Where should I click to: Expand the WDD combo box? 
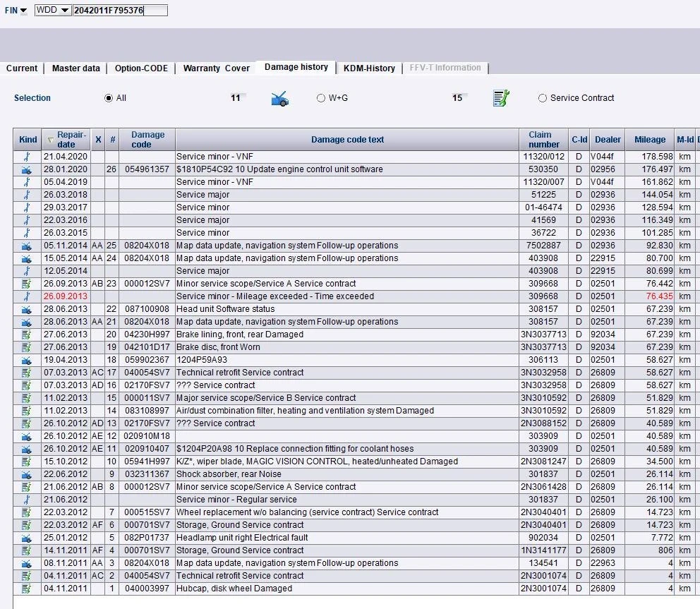pos(65,11)
